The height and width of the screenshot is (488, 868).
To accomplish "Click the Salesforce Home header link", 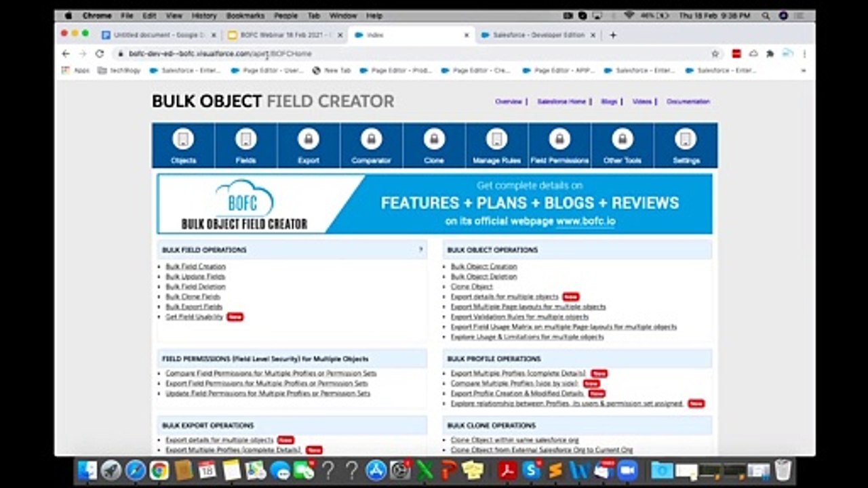I will tap(561, 102).
